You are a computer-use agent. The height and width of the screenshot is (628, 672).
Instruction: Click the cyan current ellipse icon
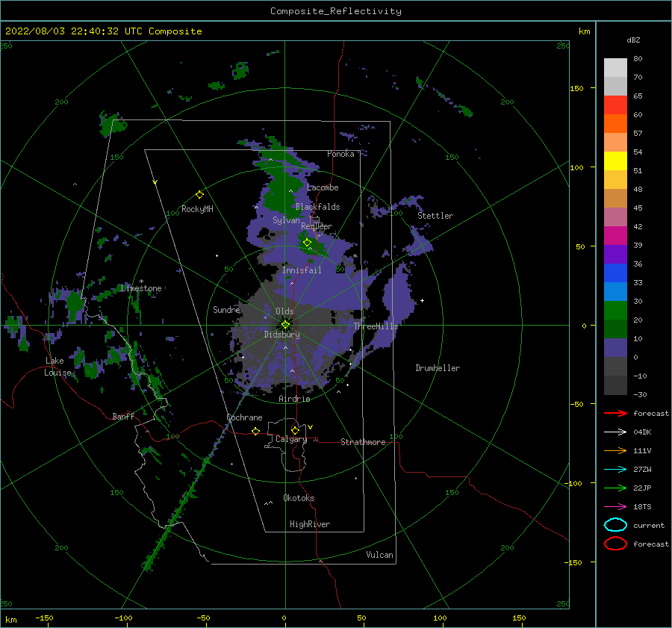pyautogui.click(x=615, y=525)
